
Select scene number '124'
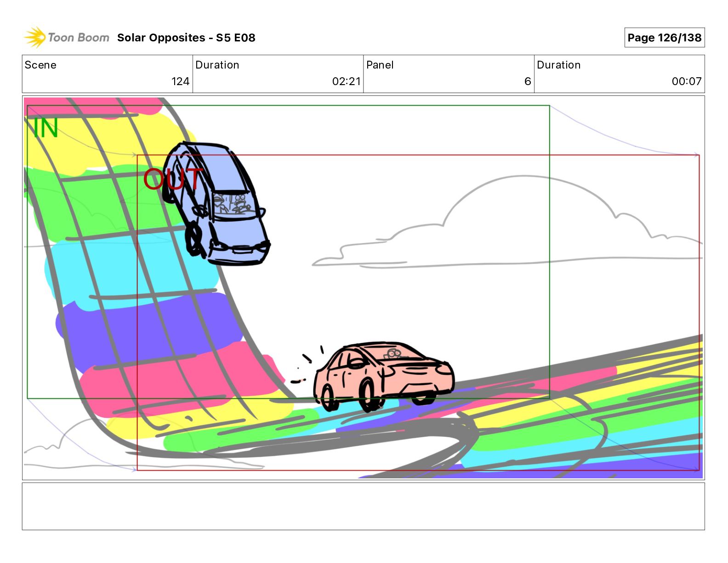(x=180, y=81)
